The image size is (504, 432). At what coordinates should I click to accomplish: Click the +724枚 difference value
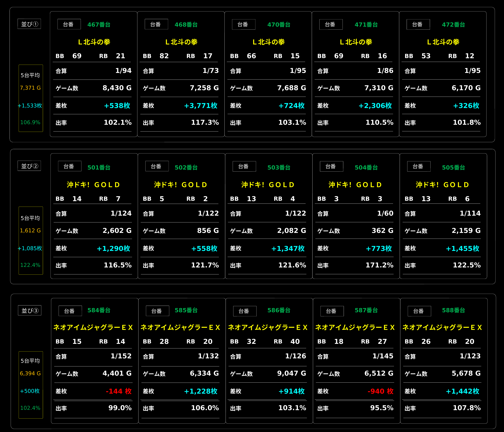292,106
